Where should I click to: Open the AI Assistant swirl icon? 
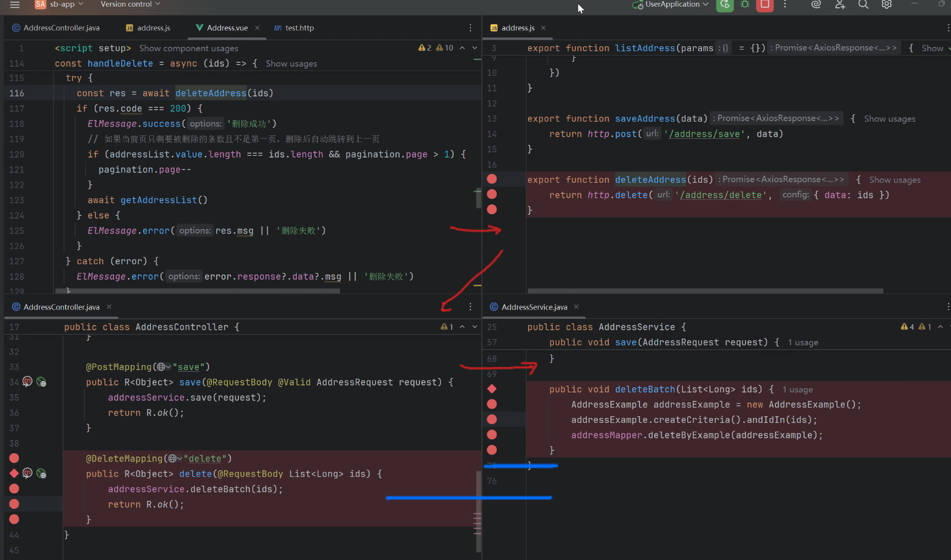pyautogui.click(x=816, y=4)
